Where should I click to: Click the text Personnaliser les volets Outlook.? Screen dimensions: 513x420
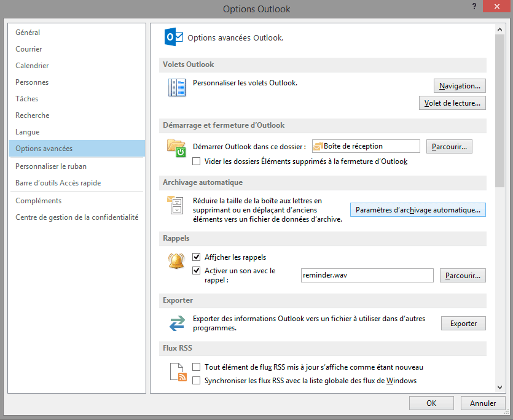pos(245,83)
